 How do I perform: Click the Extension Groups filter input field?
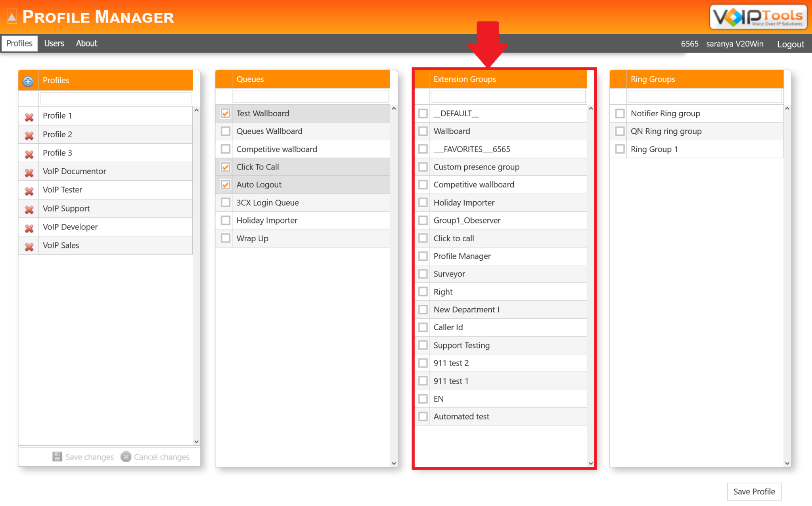(507, 96)
